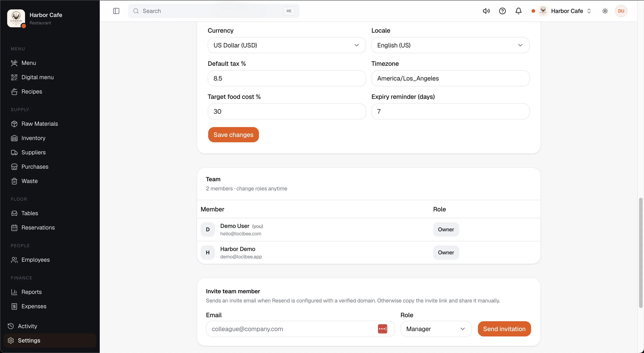Toggle the sidebar panel icon

[x=116, y=11]
